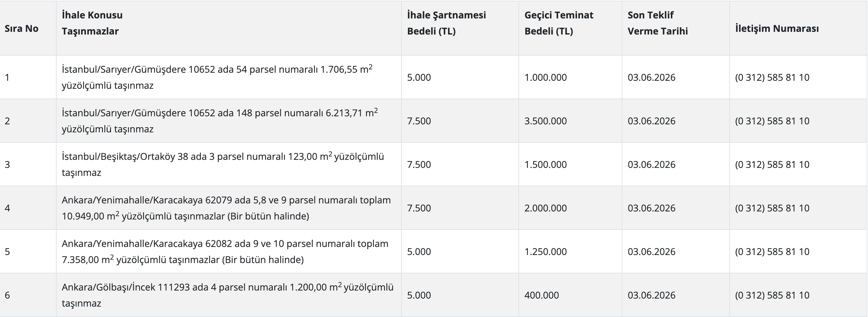Click the İletişim Numarası column header
Viewport: 868px width, 317px height.
click(x=777, y=28)
